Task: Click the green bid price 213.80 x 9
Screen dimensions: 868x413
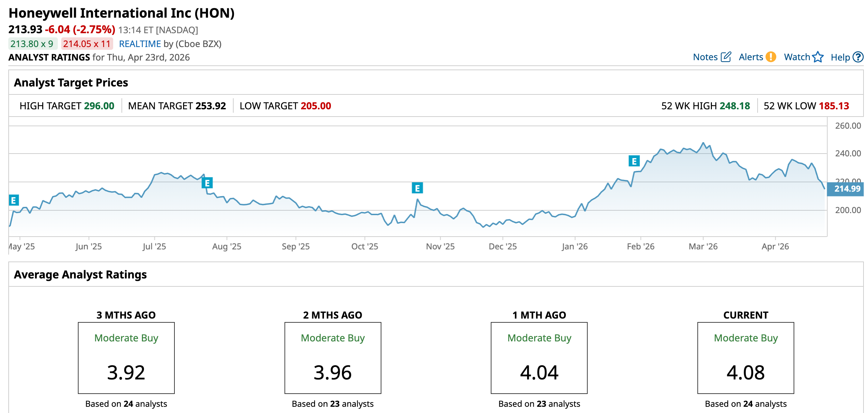Action: click(32, 44)
